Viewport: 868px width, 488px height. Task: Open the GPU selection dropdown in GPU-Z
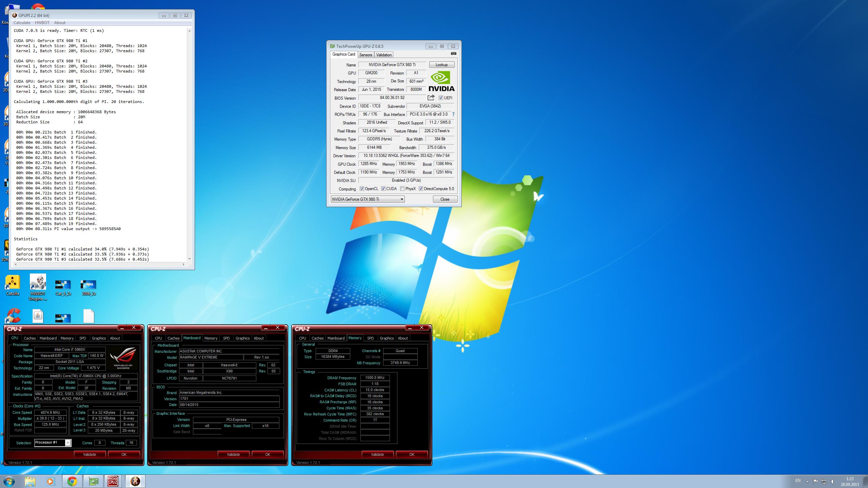(x=368, y=199)
